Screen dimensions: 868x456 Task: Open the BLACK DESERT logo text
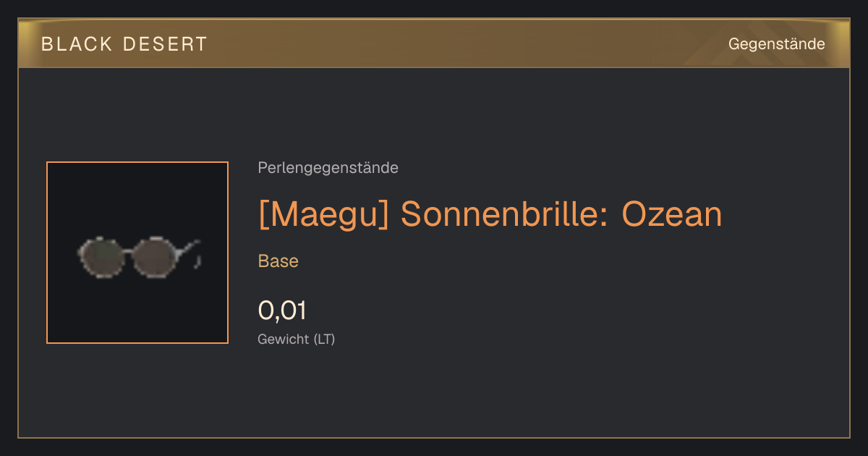coord(124,44)
